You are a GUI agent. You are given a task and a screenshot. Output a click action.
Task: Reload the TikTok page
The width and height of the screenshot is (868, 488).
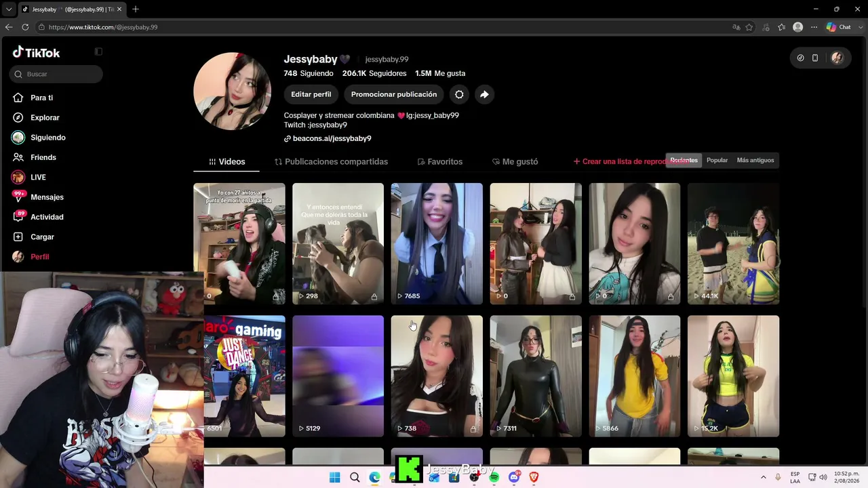(25, 27)
